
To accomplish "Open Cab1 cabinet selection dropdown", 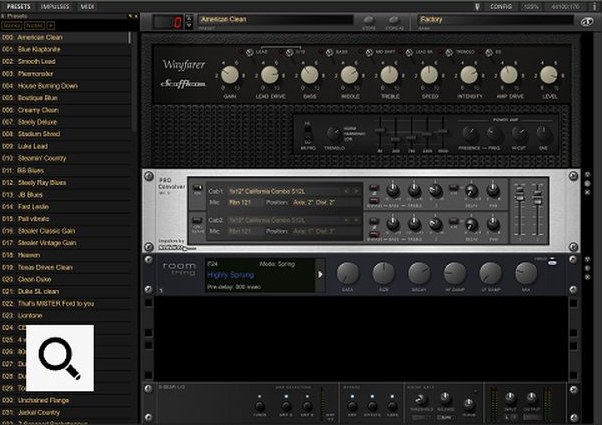I will [x=284, y=191].
